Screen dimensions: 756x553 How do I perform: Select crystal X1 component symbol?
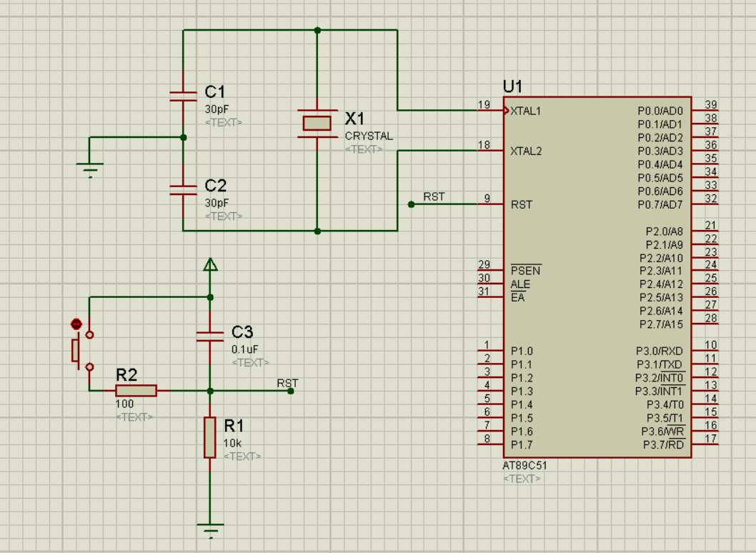[x=317, y=123]
